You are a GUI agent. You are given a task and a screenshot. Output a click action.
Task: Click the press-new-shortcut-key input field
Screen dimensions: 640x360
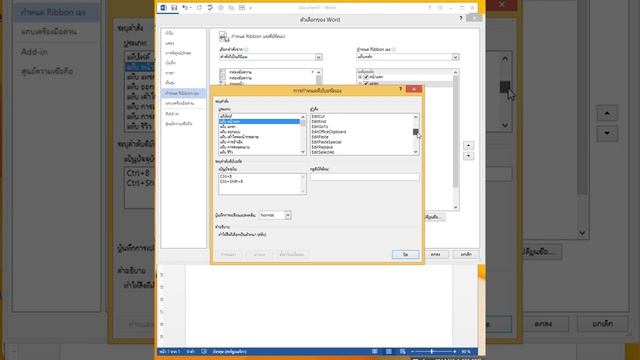364,177
